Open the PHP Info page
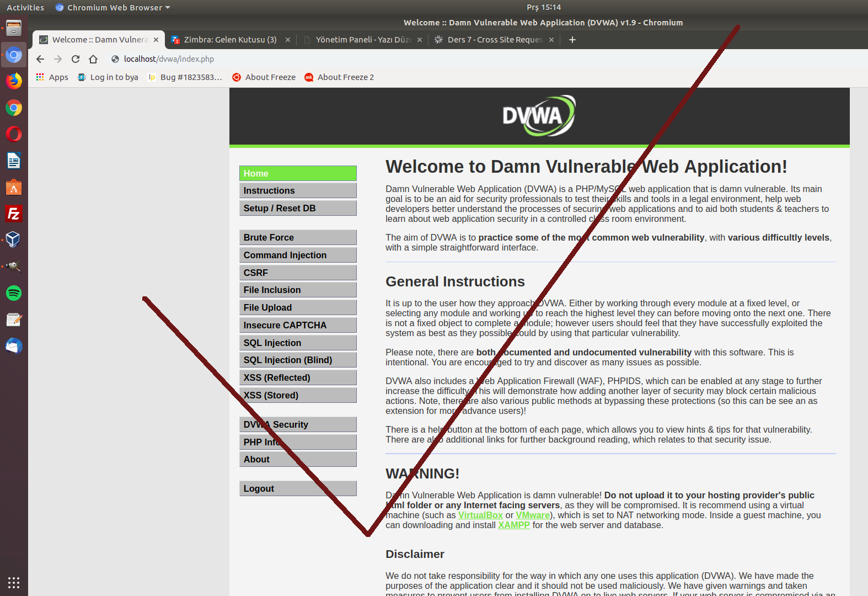The image size is (868, 596). pyautogui.click(x=298, y=442)
